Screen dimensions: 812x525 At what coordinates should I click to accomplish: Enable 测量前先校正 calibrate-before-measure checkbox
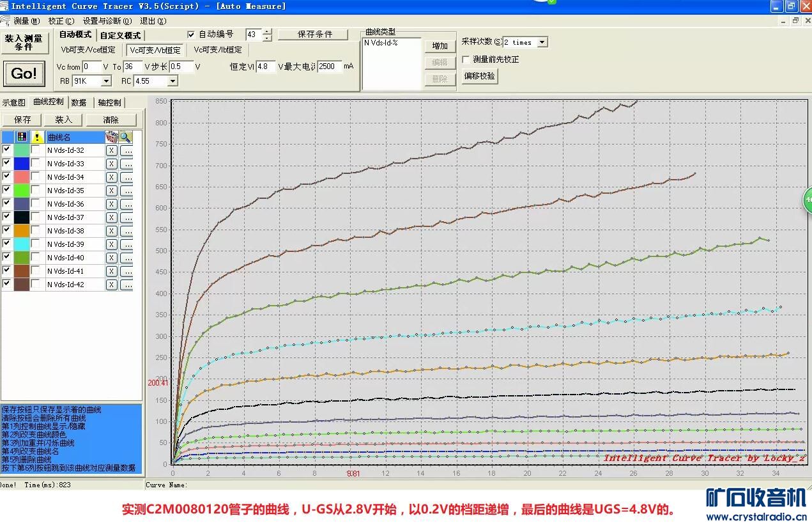466,59
